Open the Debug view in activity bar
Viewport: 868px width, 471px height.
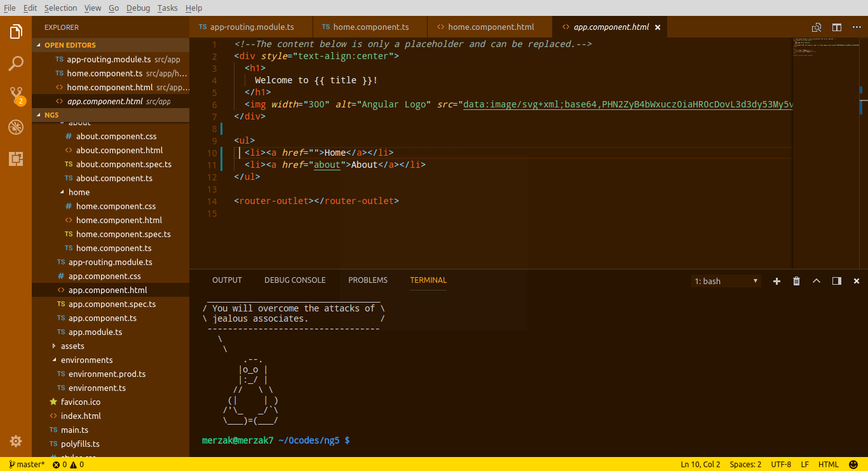pos(16,127)
